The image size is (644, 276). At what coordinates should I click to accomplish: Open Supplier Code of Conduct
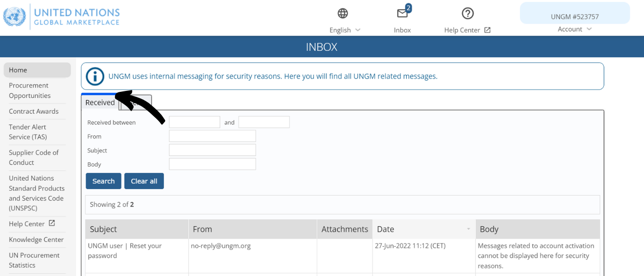(34, 157)
